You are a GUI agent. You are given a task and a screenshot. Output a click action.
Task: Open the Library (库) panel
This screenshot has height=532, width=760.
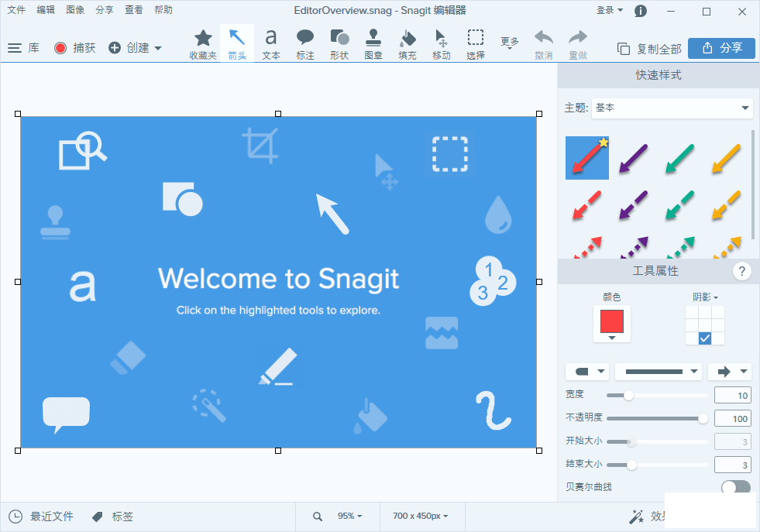23,47
